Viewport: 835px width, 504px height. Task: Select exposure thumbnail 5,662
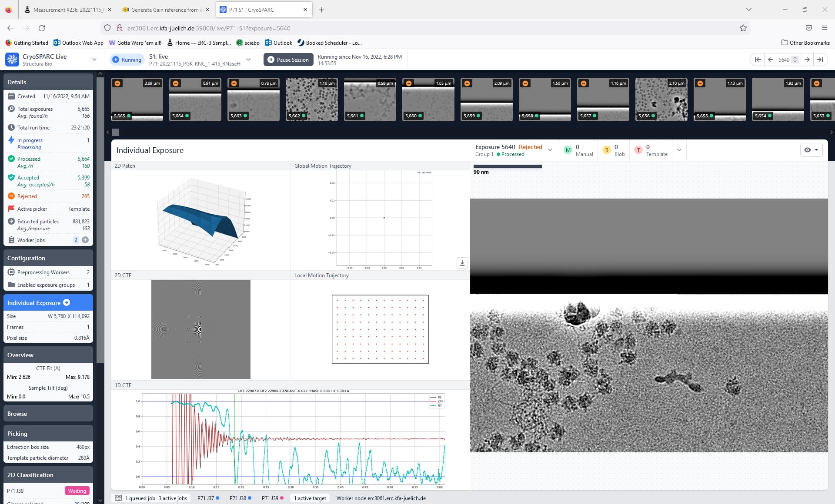point(312,99)
